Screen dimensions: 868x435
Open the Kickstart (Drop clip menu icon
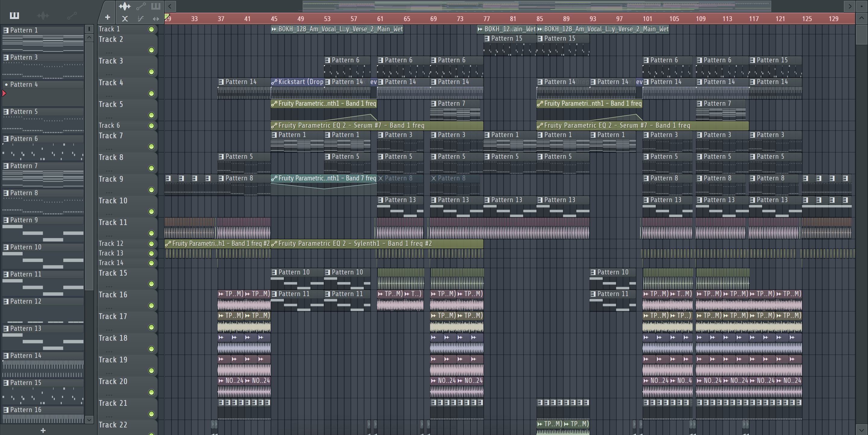[274, 82]
